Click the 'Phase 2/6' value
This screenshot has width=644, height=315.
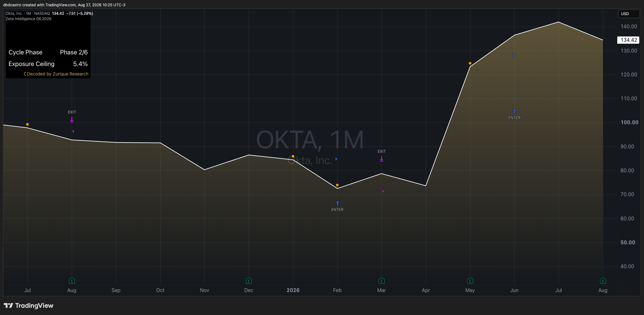pyautogui.click(x=74, y=52)
